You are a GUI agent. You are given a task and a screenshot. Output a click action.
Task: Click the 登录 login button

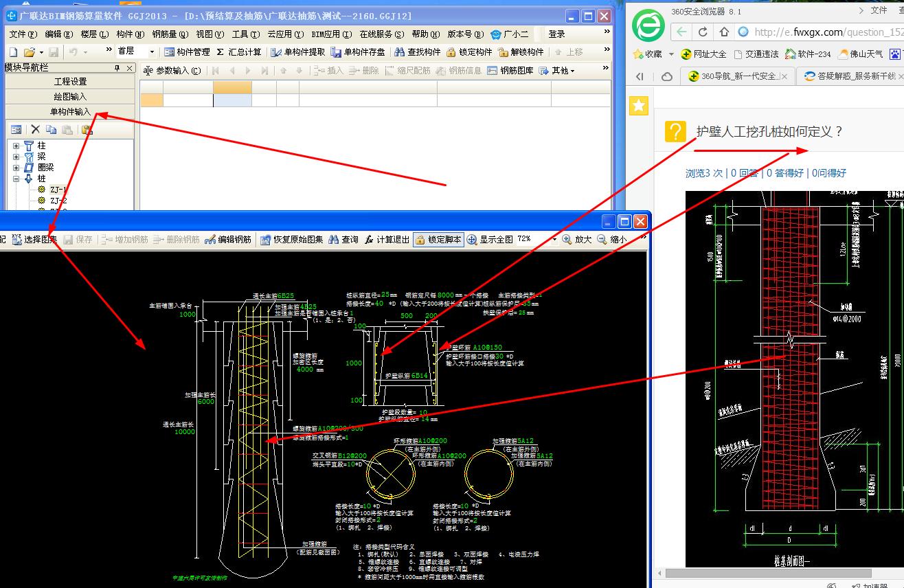coord(557,34)
